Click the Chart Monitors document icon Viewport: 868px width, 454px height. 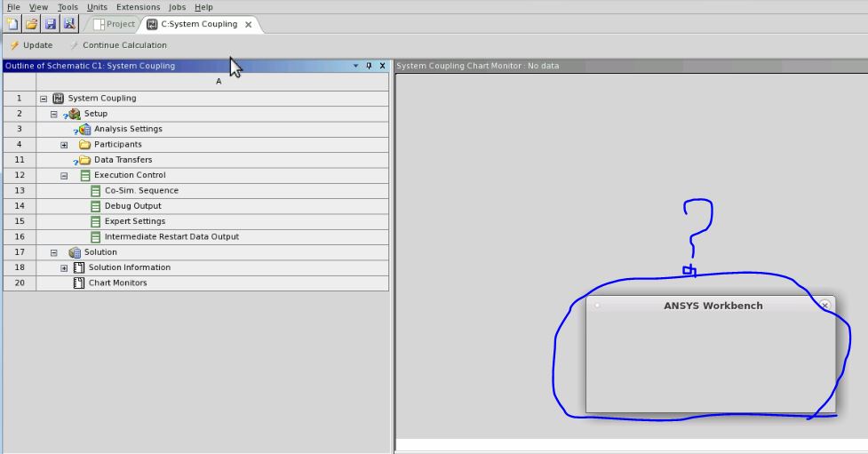coord(79,283)
